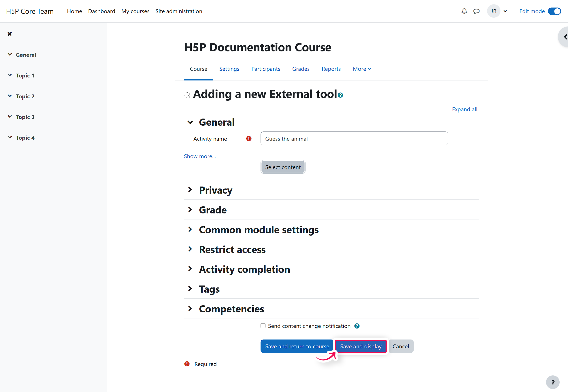Open Site administration menu

pos(179,11)
